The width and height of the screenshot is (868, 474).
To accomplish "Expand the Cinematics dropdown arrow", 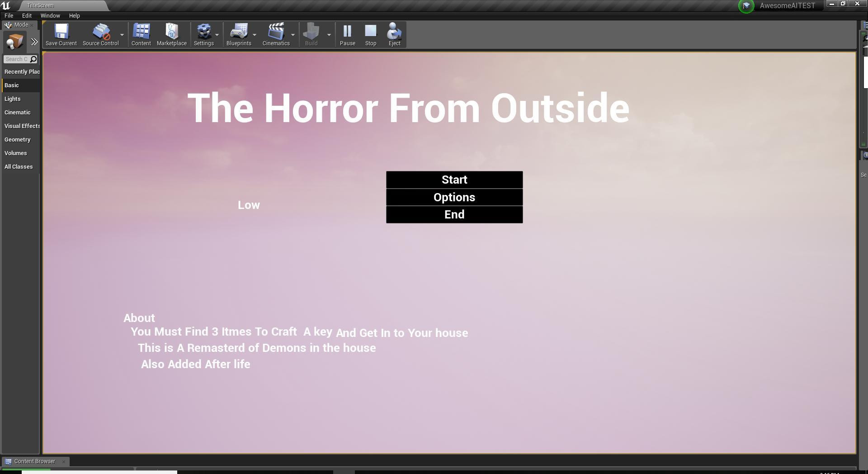I will coord(293,35).
